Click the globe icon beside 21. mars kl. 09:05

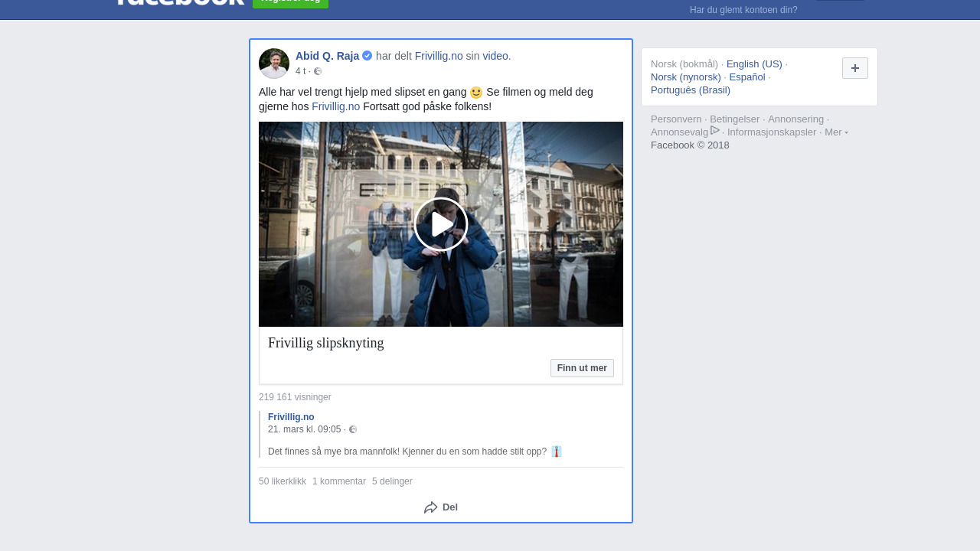pos(353,430)
